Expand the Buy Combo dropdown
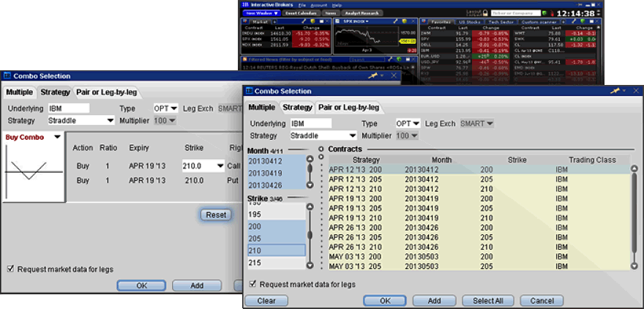 (x=58, y=137)
